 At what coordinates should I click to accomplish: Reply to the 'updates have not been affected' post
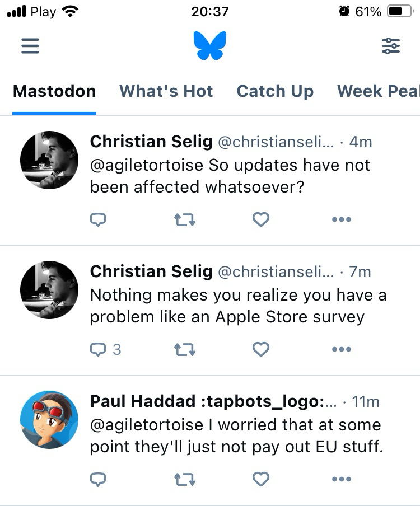(x=98, y=220)
